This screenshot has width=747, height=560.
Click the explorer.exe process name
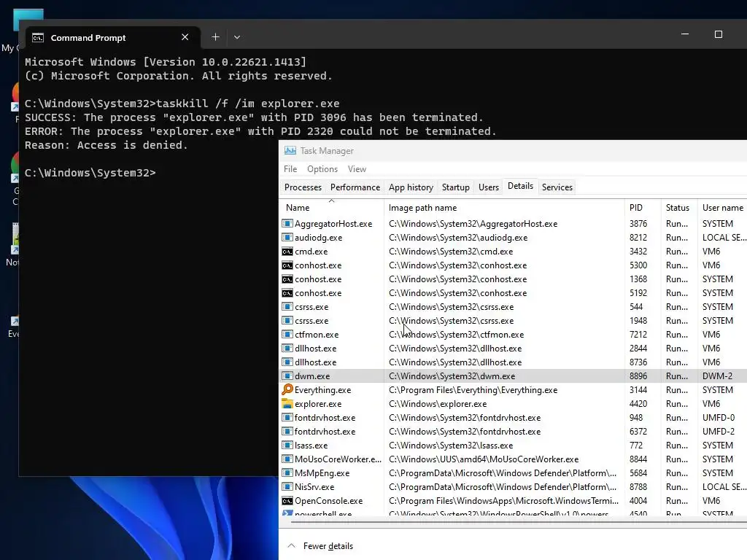click(318, 404)
